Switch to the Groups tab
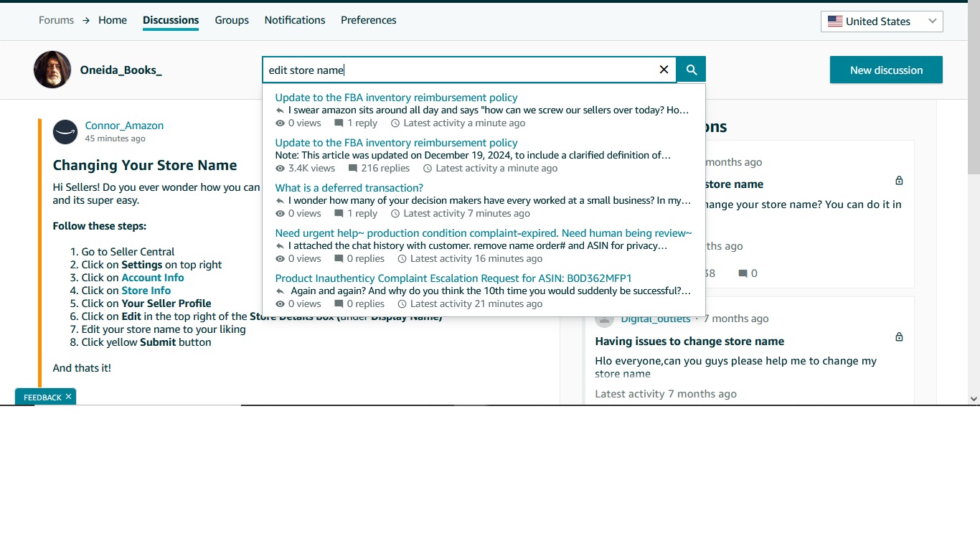 pos(232,20)
